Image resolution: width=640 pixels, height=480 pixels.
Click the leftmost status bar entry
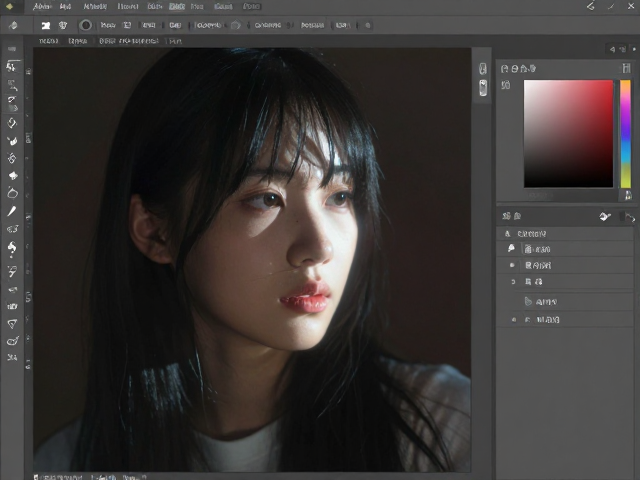(58, 477)
